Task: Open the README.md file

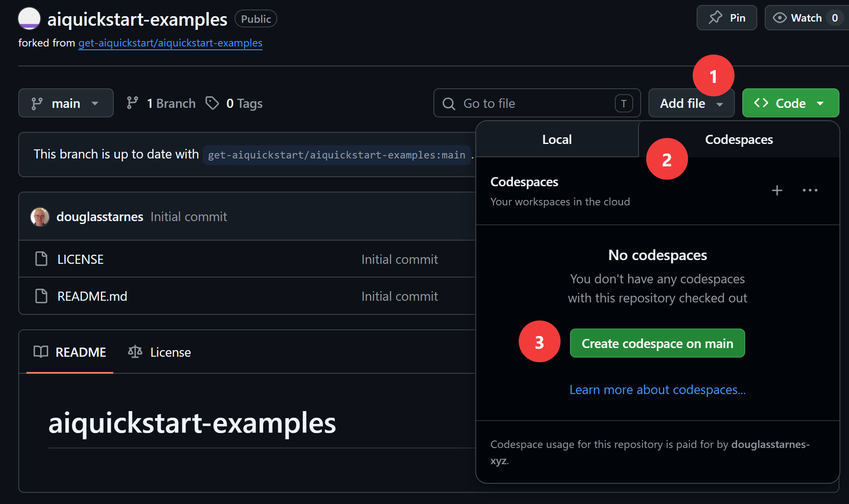Action: pyautogui.click(x=92, y=296)
